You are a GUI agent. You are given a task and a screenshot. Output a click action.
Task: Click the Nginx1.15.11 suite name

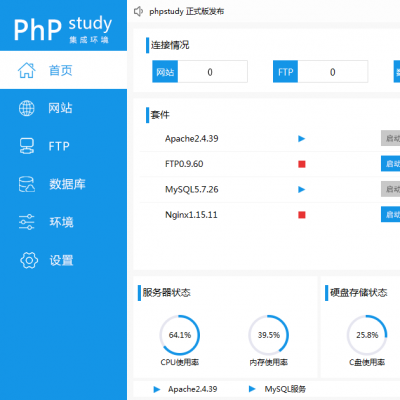(x=191, y=215)
